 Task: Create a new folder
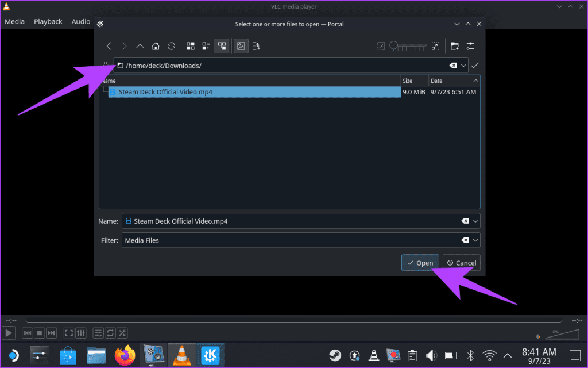[455, 46]
